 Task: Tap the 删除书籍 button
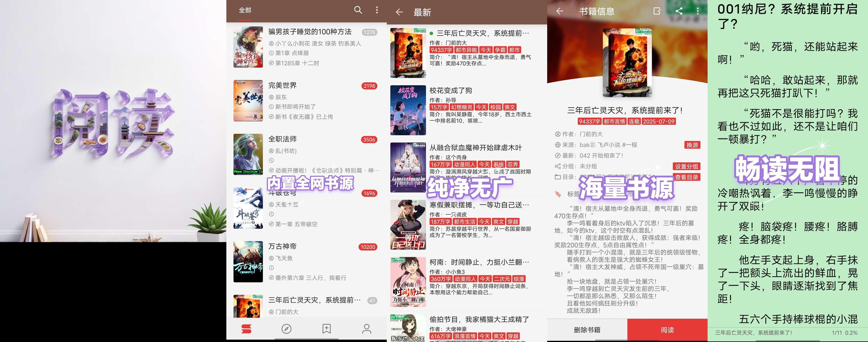pos(587,330)
